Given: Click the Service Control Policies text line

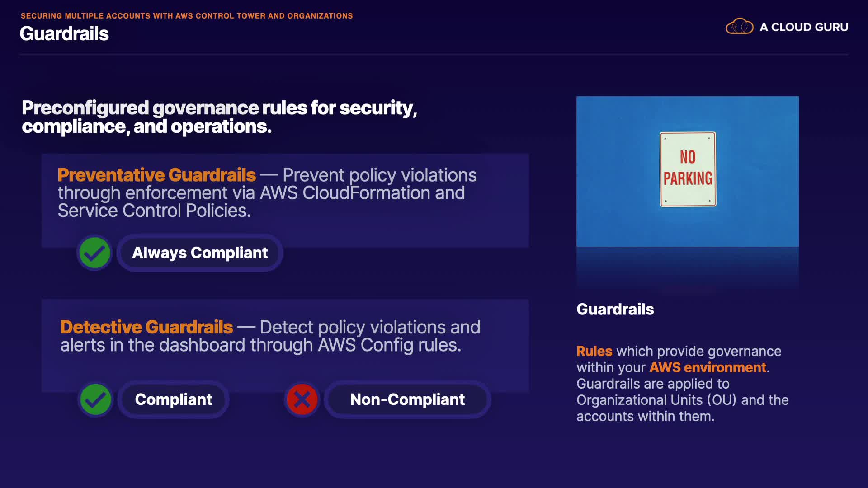Looking at the screenshot, I should (154, 211).
